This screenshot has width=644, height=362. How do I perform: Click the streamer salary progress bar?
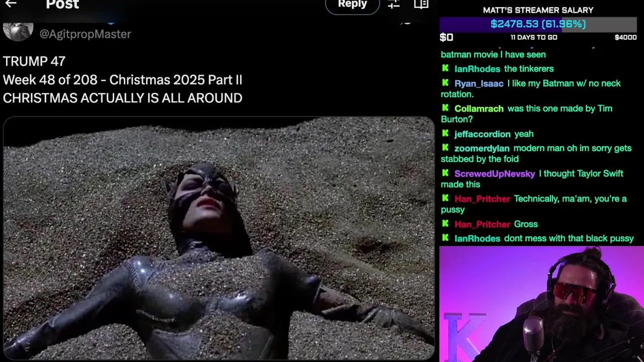coord(538,24)
